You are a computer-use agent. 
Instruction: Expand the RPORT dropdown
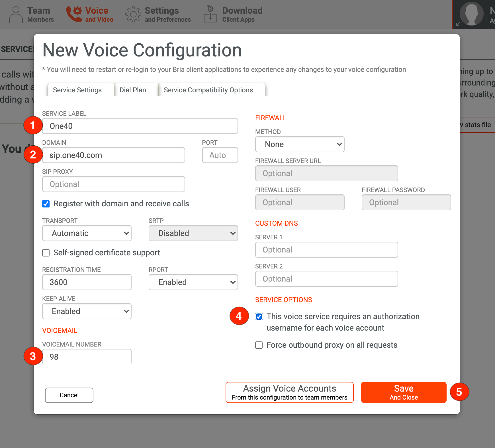click(x=193, y=282)
